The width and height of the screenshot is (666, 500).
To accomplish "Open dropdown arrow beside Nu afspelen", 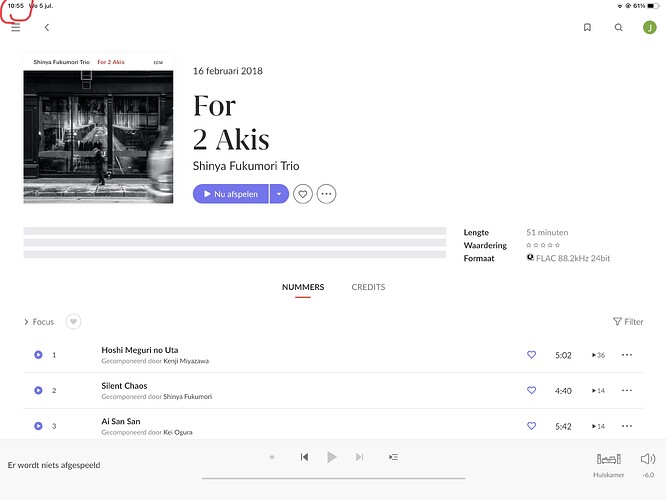I will [279, 194].
